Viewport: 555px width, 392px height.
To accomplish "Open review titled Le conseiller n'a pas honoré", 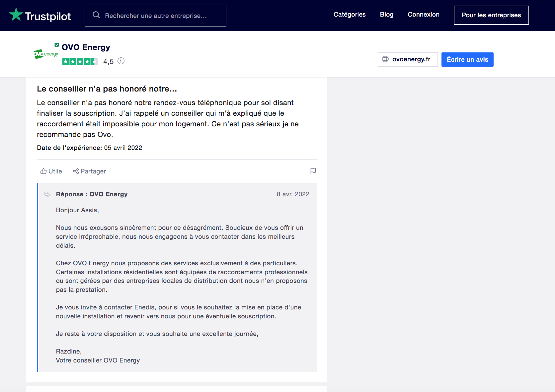I will (x=107, y=89).
